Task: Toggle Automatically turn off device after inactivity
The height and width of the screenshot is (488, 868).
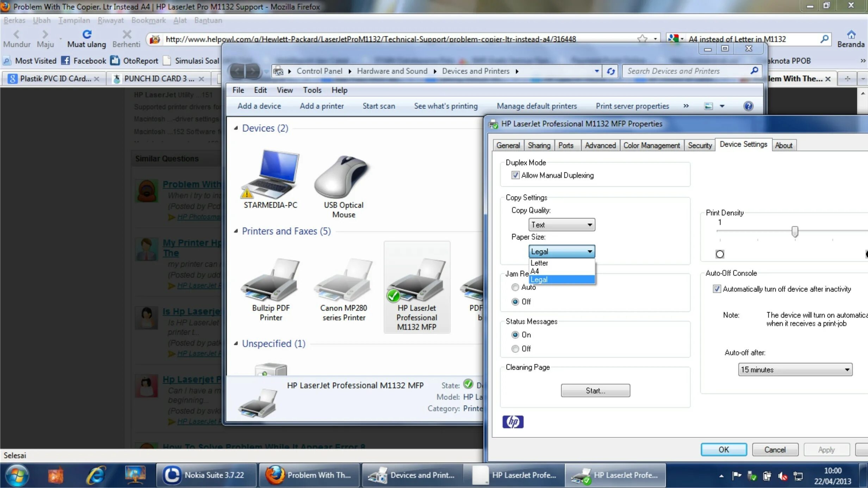Action: tap(717, 289)
